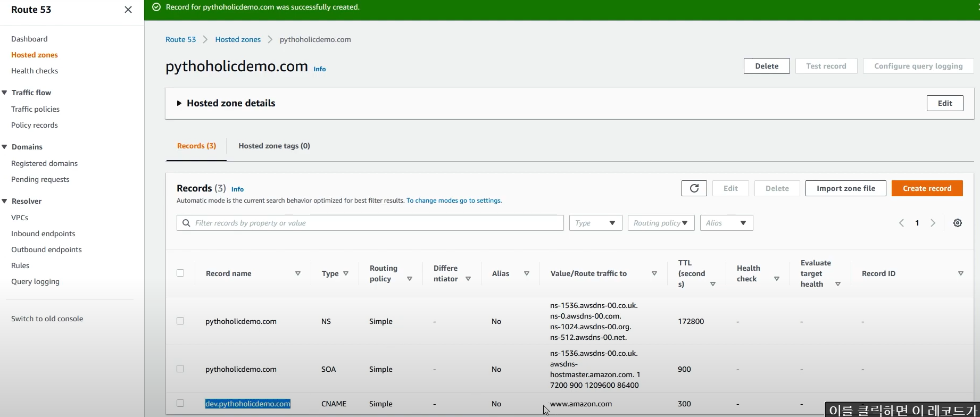The image size is (980, 417).
Task: Open the table preferences gear icon
Action: click(x=958, y=223)
